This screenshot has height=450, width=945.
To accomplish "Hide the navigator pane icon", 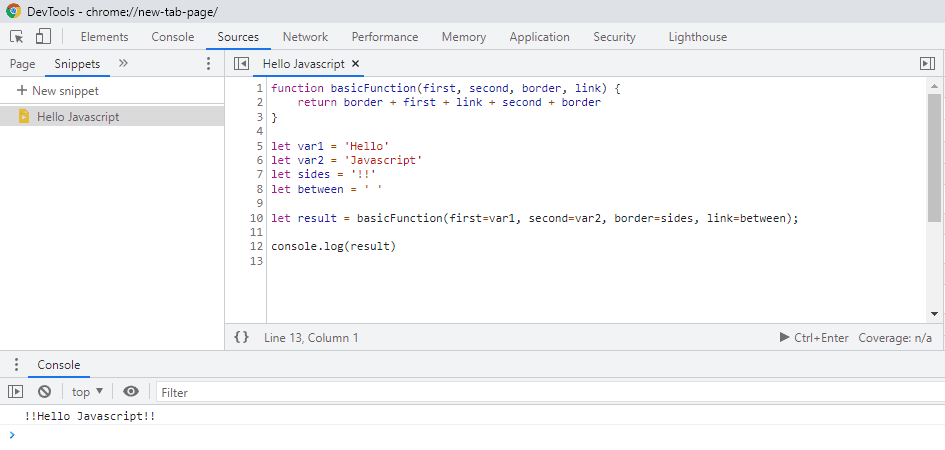I will click(x=241, y=63).
